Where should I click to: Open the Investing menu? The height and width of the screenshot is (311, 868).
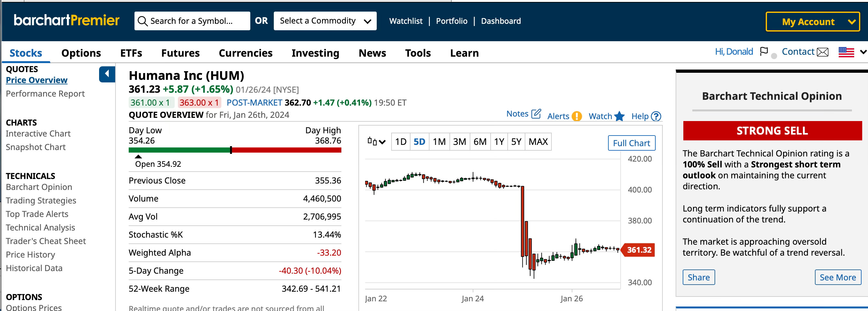315,53
